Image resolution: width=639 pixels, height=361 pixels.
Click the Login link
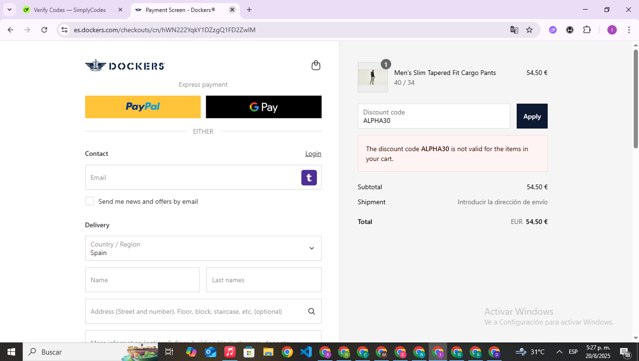(313, 154)
